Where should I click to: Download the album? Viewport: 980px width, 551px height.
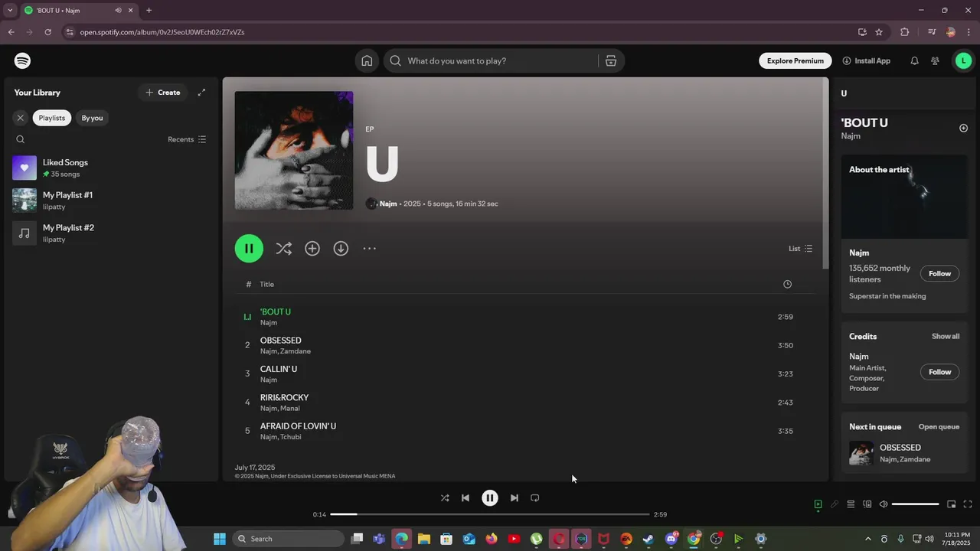pos(341,248)
